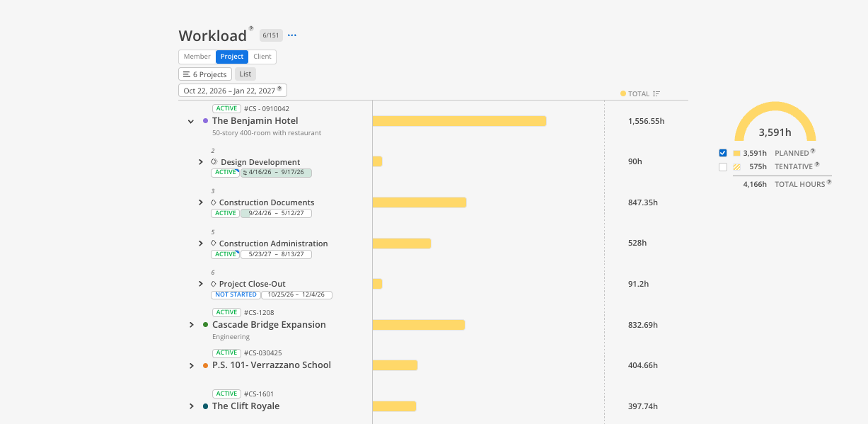Viewport: 868px width, 424px height.
Task: Click the green dot for Cascade Bridge Expansion
Action: tap(205, 325)
